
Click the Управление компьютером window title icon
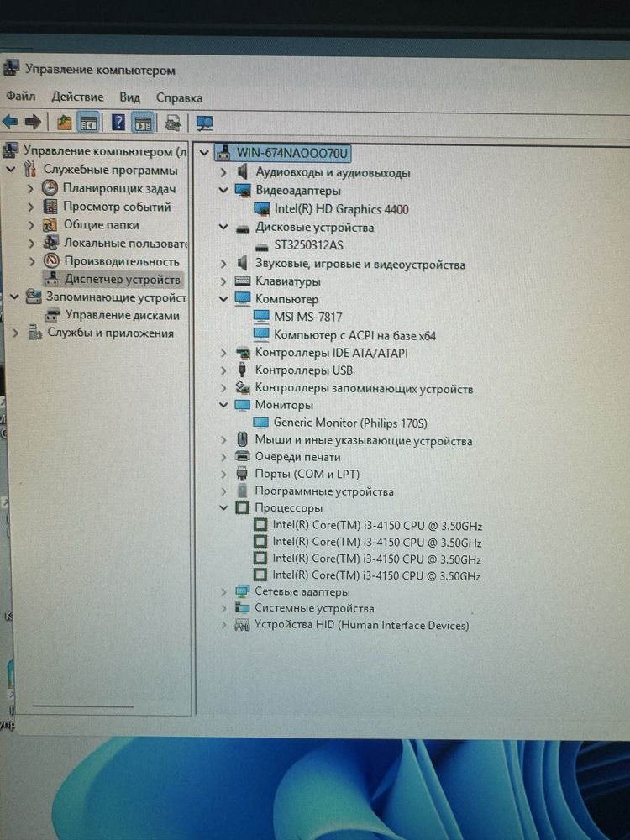[11, 68]
